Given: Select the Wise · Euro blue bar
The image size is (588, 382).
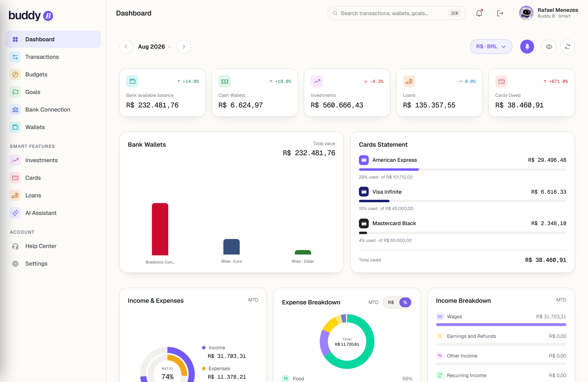Looking at the screenshot, I should (x=232, y=247).
